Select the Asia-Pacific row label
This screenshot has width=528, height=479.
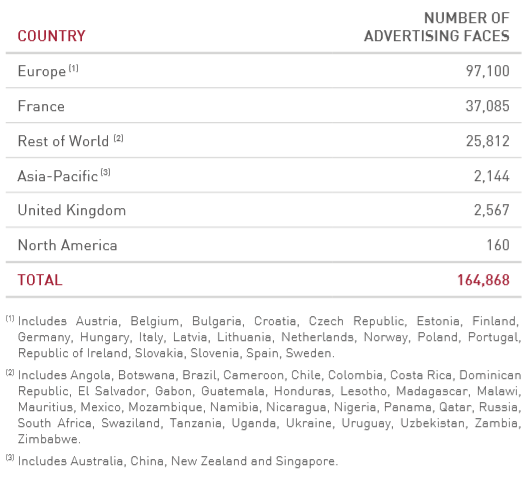(58, 176)
